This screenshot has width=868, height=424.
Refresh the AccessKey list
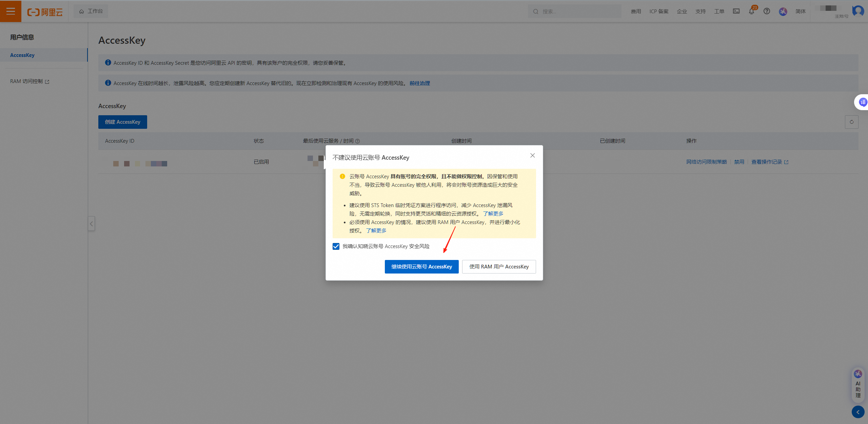coord(851,122)
